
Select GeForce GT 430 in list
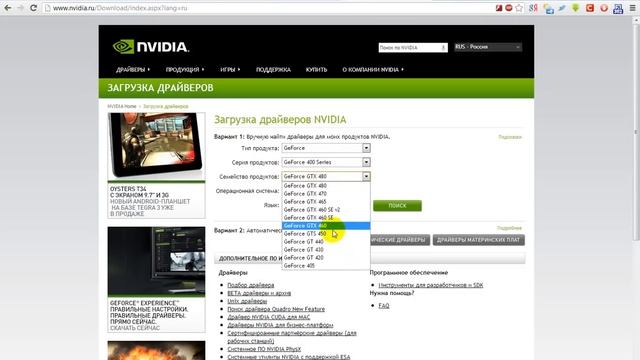point(326,250)
